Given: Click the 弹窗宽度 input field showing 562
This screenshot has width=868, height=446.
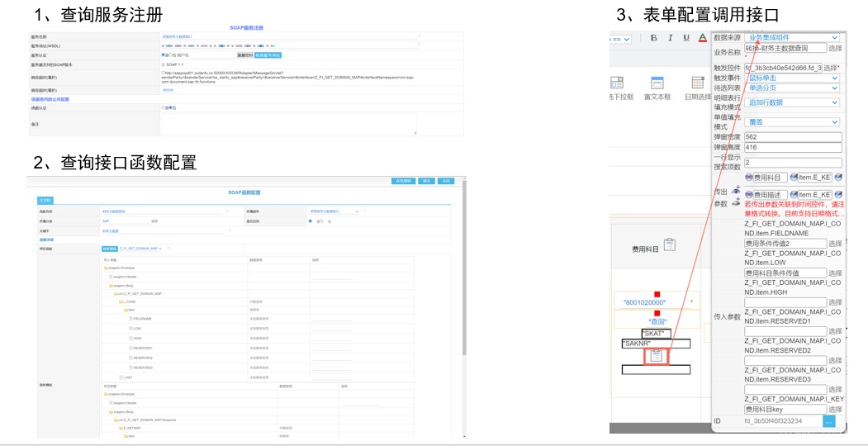Looking at the screenshot, I should coord(791,137).
